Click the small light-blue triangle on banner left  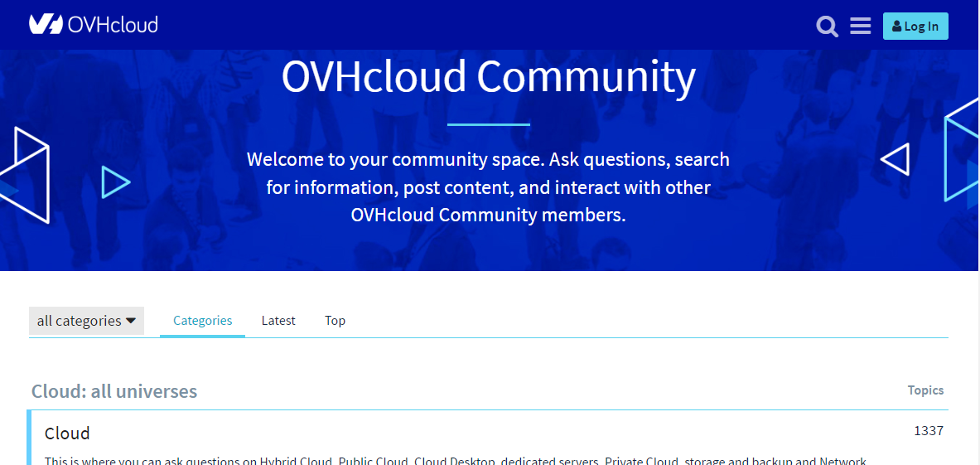(115, 182)
